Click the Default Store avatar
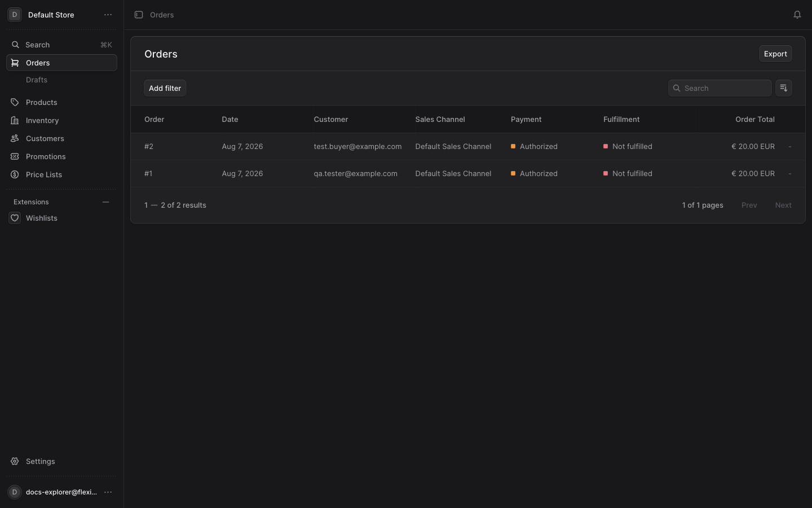Viewport: 812px width, 508px height. 15,15
